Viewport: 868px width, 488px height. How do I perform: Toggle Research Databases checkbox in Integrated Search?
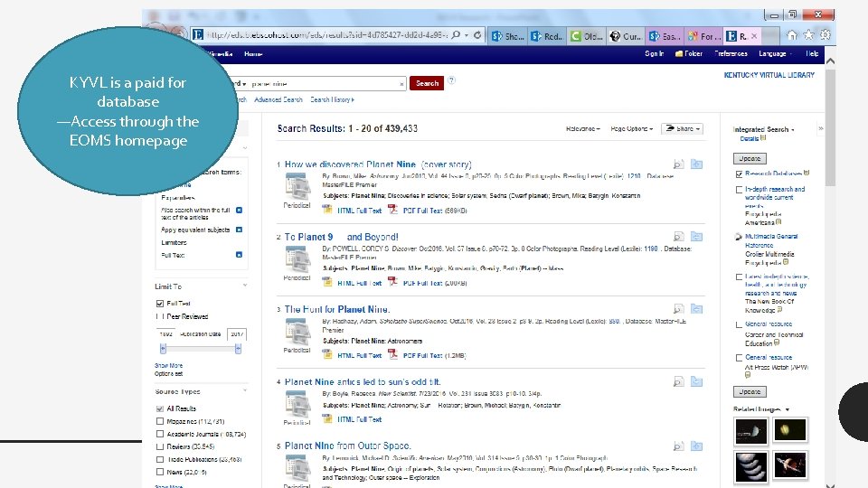pos(739,174)
